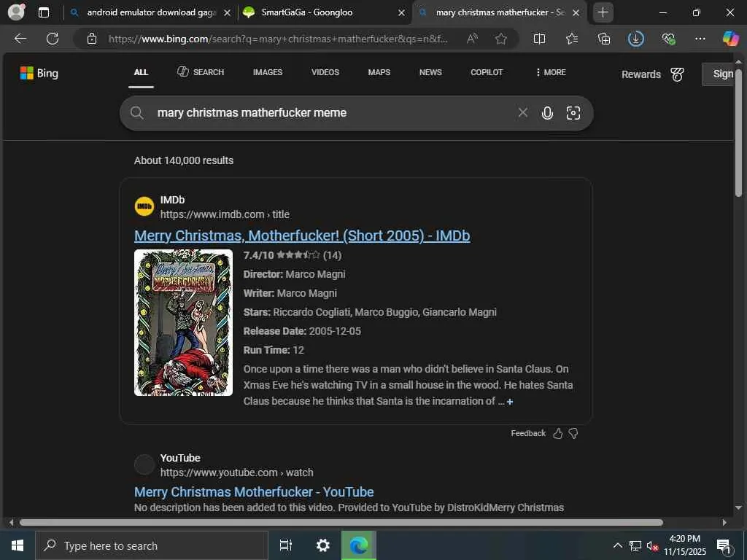Open the Downloads icon
The height and width of the screenshot is (560, 747).
tap(636, 39)
